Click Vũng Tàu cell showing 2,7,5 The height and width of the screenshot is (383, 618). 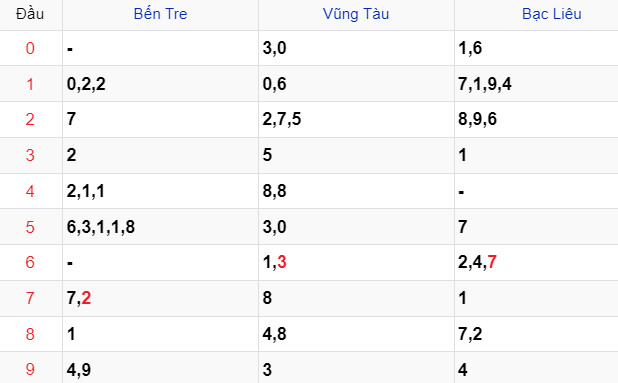(x=356, y=119)
